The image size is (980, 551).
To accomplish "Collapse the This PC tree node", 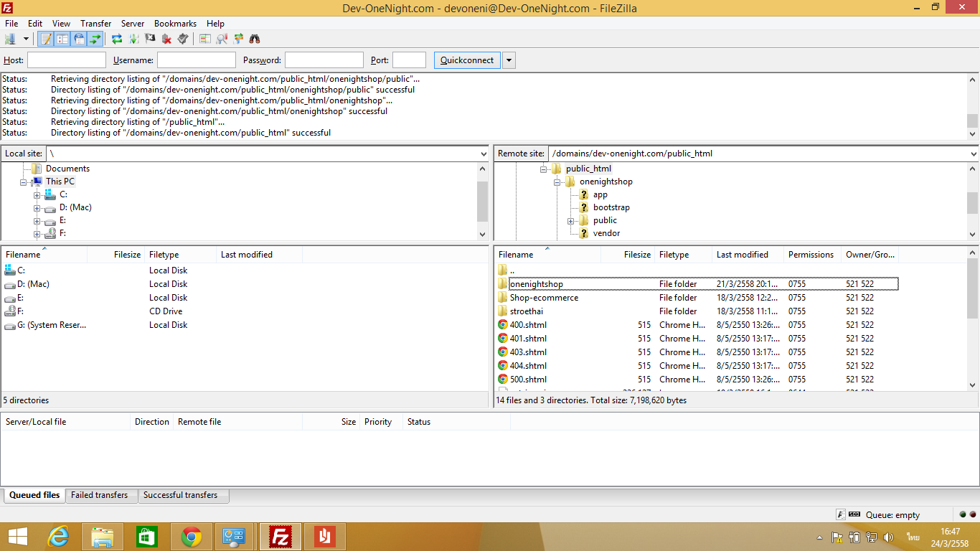I will click(x=24, y=182).
